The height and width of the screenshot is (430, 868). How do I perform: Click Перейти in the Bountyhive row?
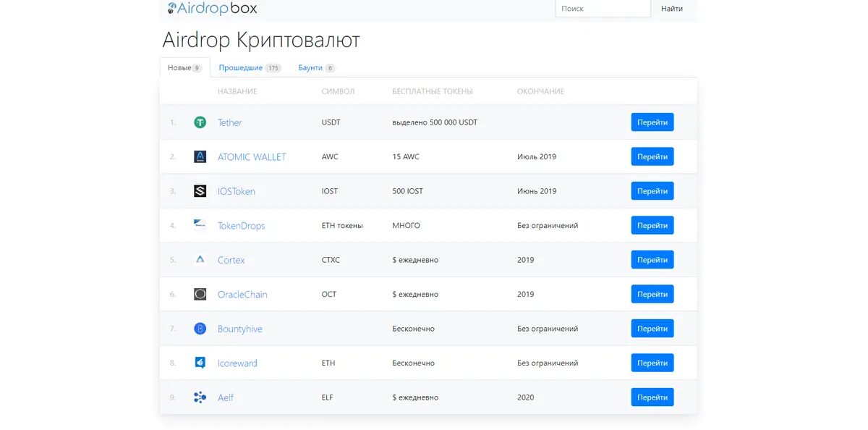(652, 329)
